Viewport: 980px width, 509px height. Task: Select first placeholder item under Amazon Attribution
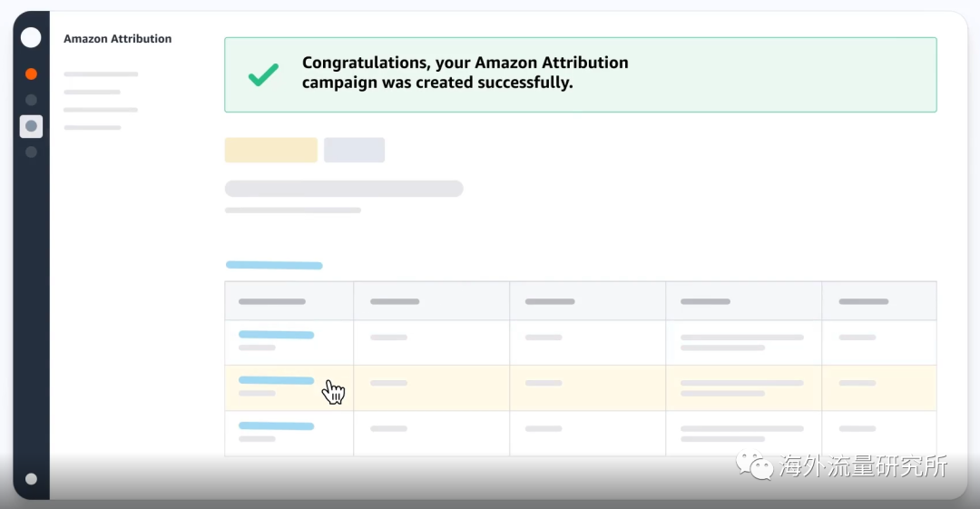pos(101,74)
